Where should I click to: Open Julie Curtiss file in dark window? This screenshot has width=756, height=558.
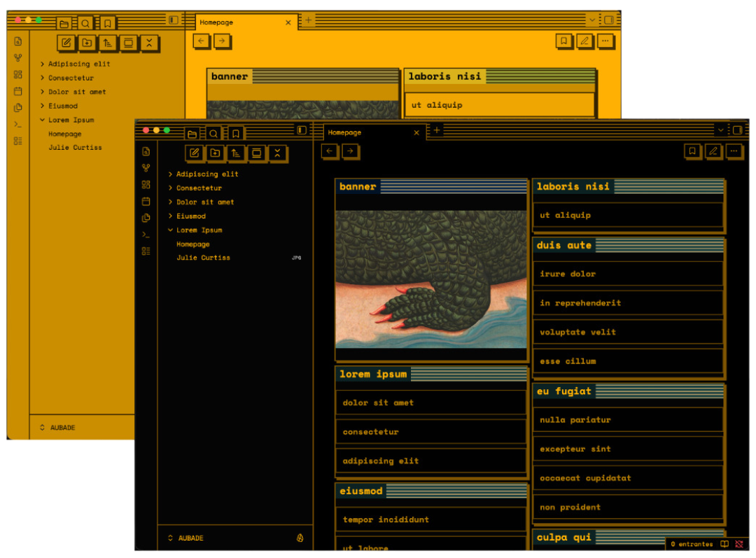tap(204, 258)
